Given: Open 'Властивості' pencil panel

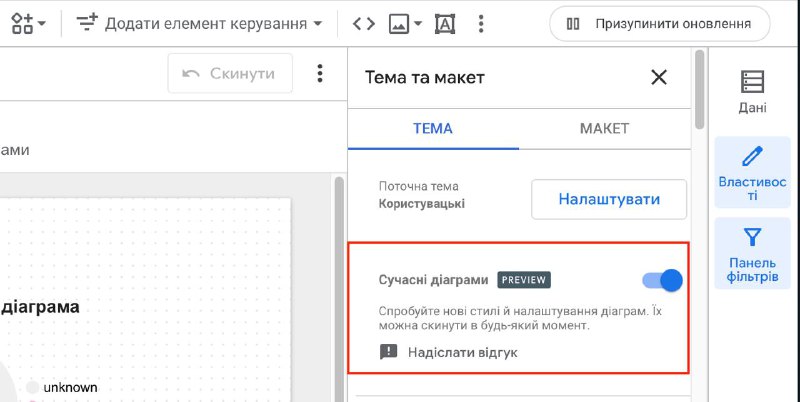Looking at the screenshot, I should click(753, 172).
